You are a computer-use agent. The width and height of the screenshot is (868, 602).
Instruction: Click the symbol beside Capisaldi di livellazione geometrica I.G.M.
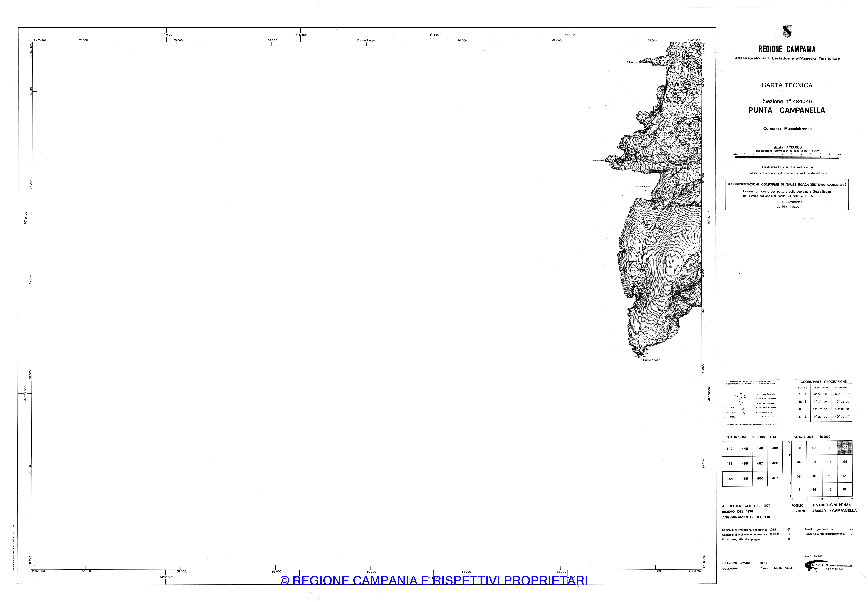(x=789, y=530)
